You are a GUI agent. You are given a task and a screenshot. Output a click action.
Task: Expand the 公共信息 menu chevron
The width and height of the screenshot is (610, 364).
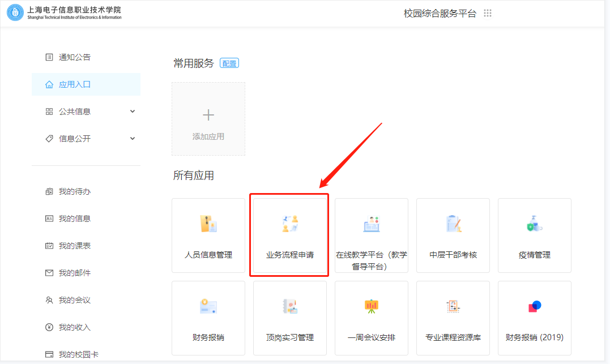point(133,112)
